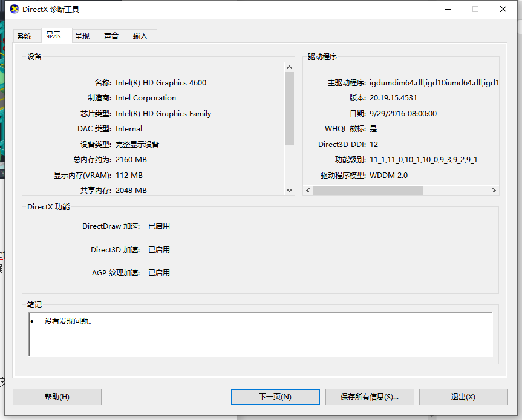Click the WHQL 徽标 value 是

tap(373, 128)
